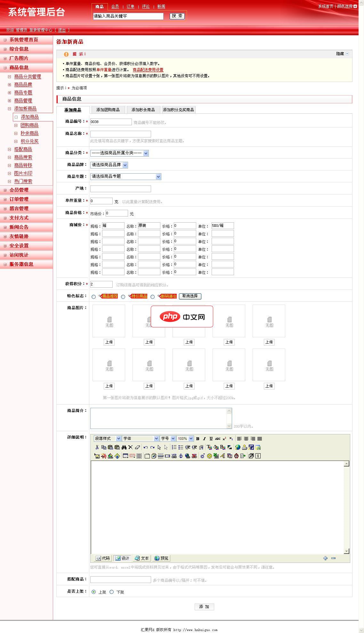Click the 搜索 search button

click(177, 16)
